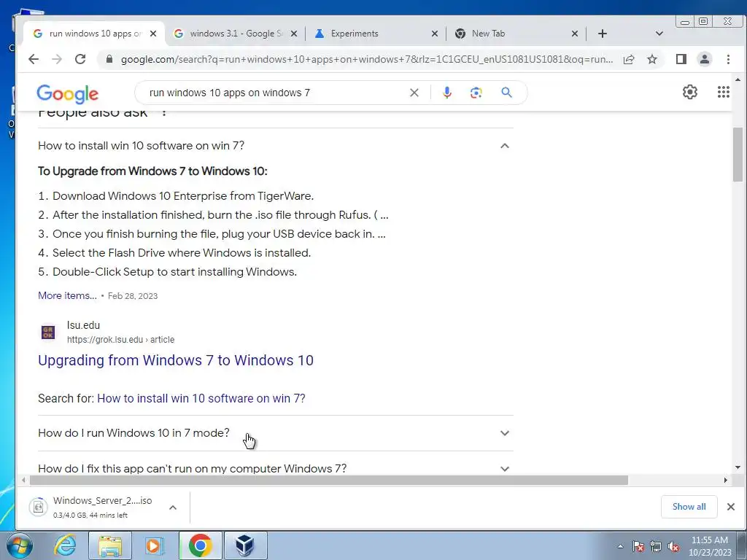Click the blue magnifier search button
This screenshot has height=560, width=747.
pyautogui.click(x=506, y=93)
